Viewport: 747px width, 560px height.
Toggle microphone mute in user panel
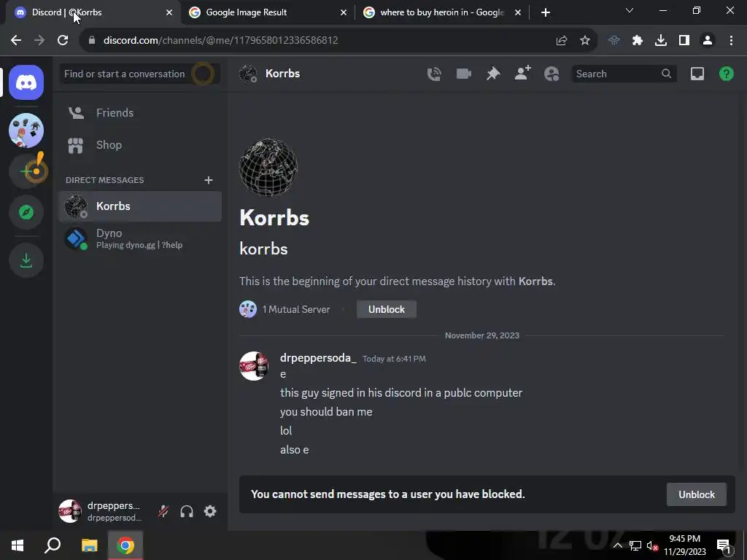(163, 511)
